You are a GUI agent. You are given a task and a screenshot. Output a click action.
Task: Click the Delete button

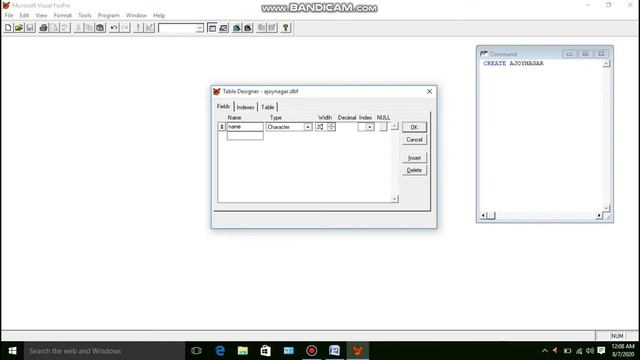(414, 170)
